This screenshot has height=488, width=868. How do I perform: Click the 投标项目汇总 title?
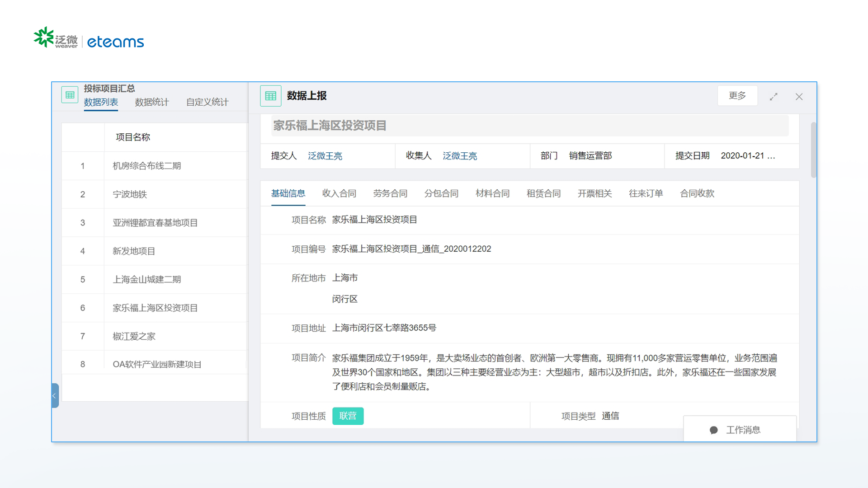tap(109, 89)
